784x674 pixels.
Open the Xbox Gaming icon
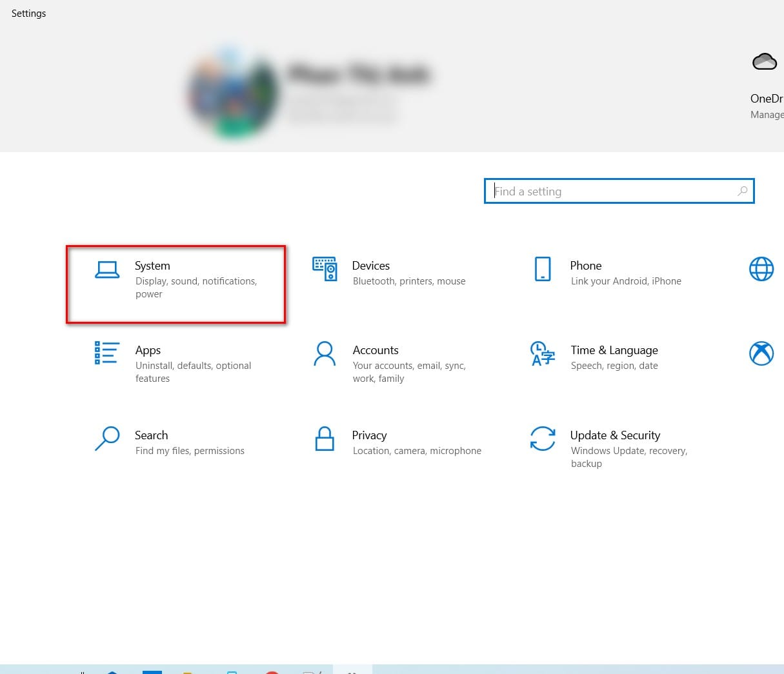click(761, 353)
